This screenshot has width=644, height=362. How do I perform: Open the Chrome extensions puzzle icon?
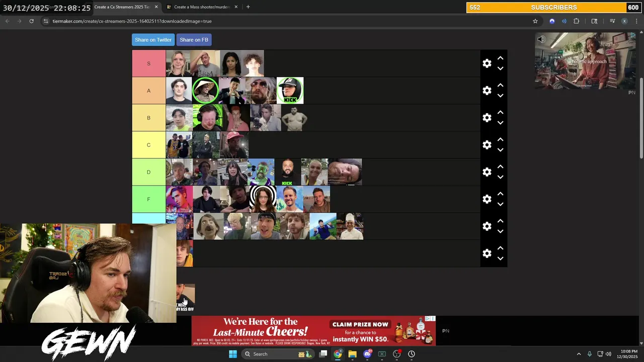pos(577,21)
